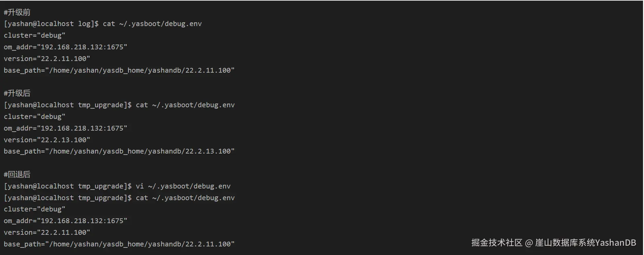The height and width of the screenshot is (255, 644).
Task: Click om_addr line under #升级后
Action: pyautogui.click(x=66, y=129)
